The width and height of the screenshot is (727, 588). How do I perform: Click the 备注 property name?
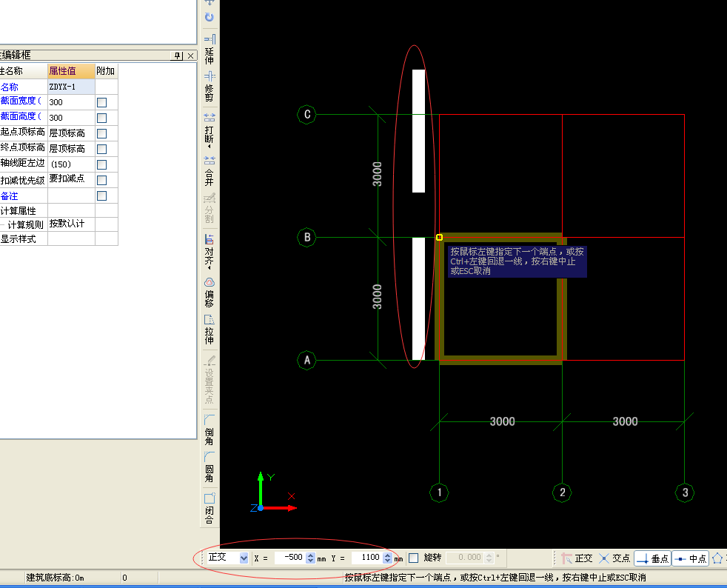coord(10,196)
